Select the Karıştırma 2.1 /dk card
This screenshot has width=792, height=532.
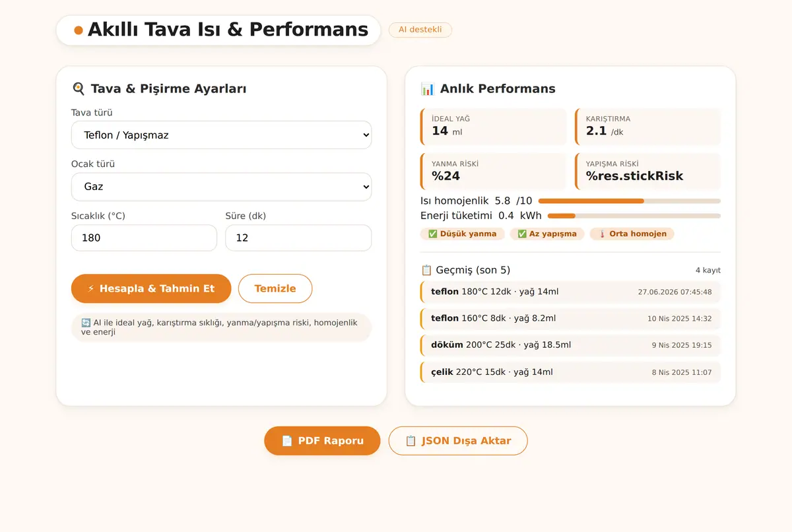coord(647,127)
